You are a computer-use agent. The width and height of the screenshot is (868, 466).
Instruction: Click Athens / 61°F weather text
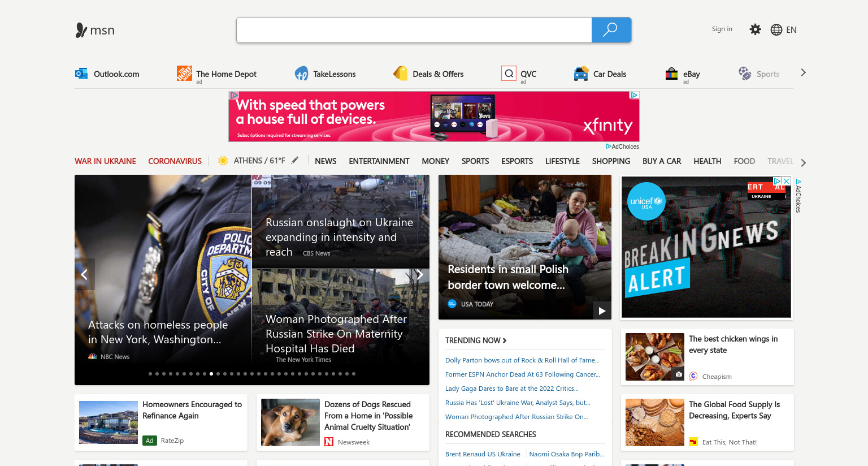tap(259, 161)
